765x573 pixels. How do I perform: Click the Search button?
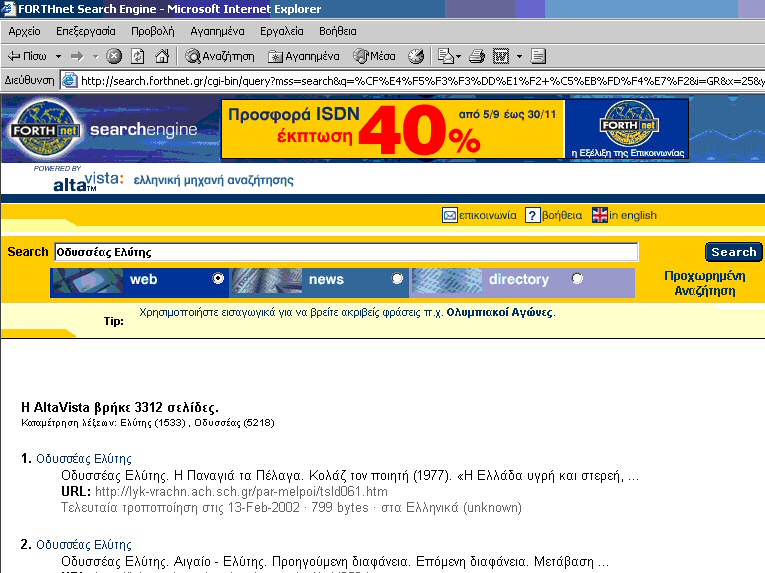[x=734, y=252]
